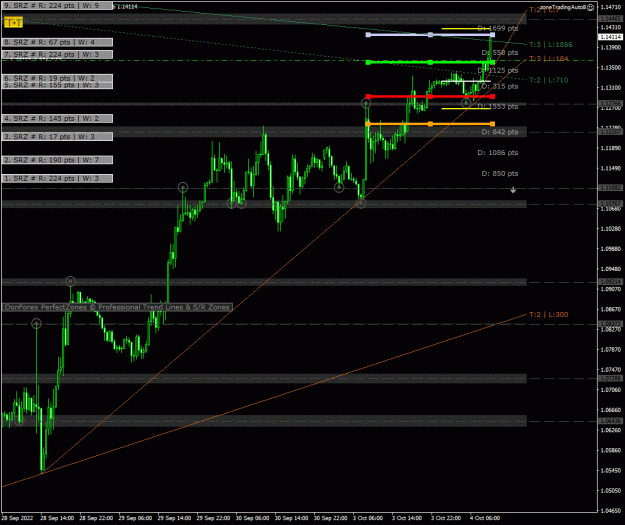This screenshot has width=625, height=525.
Task: Click the 'D: 558 pts' distance label
Action: point(500,53)
